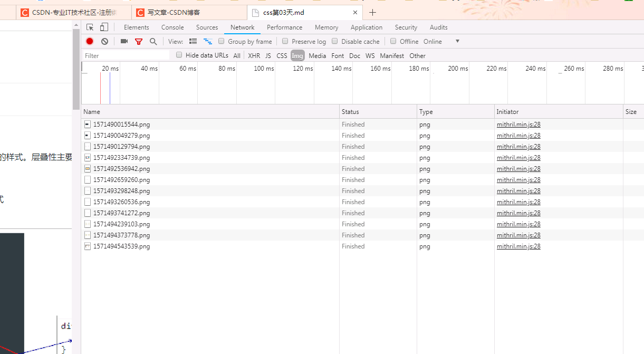The image size is (644, 354).
Task: Check Disable cache
Action: pyautogui.click(x=335, y=41)
